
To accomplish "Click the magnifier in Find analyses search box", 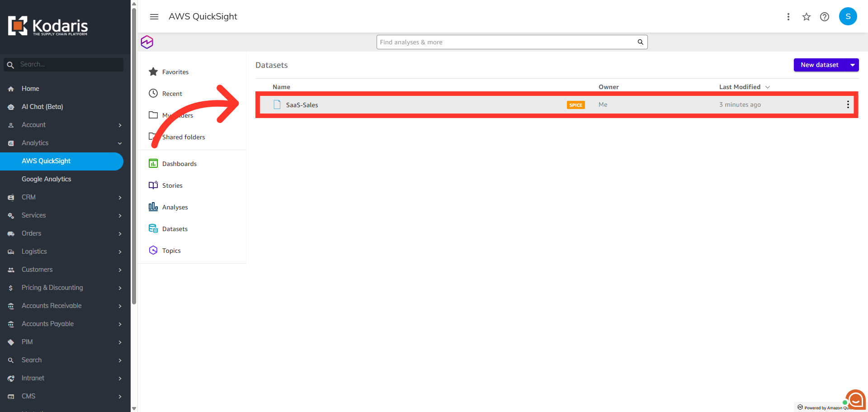I will click(640, 42).
